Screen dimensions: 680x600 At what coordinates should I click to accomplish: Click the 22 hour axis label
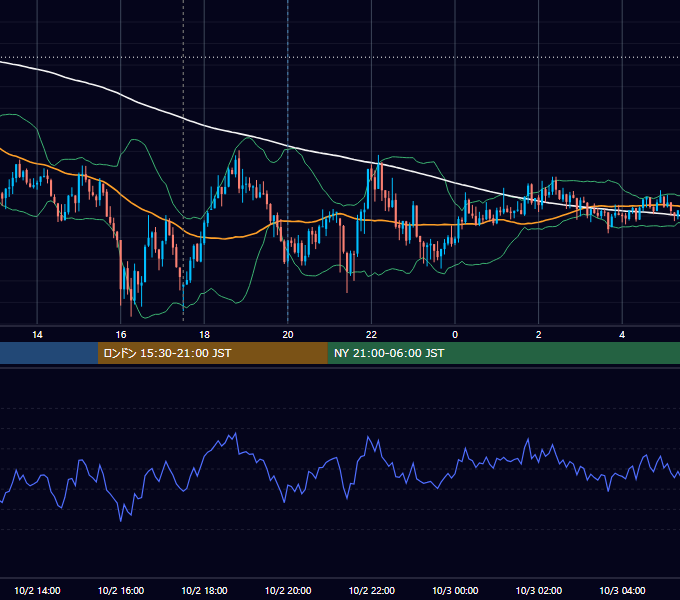(x=371, y=334)
